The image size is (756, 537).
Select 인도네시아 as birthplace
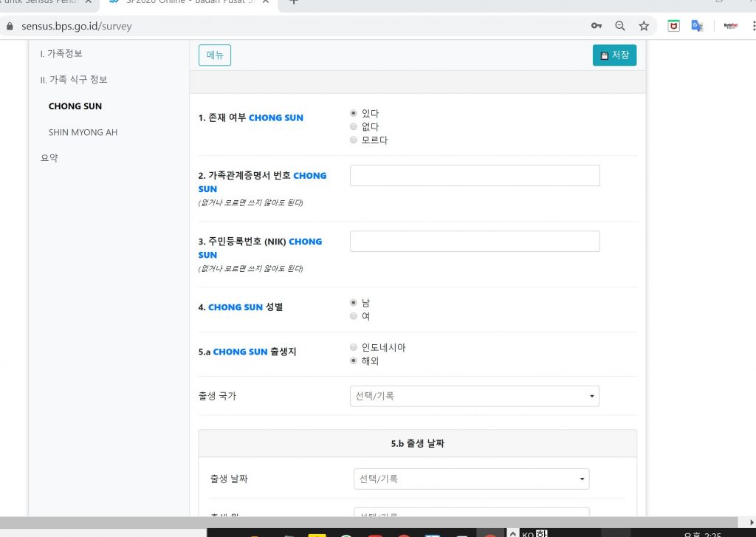click(354, 348)
